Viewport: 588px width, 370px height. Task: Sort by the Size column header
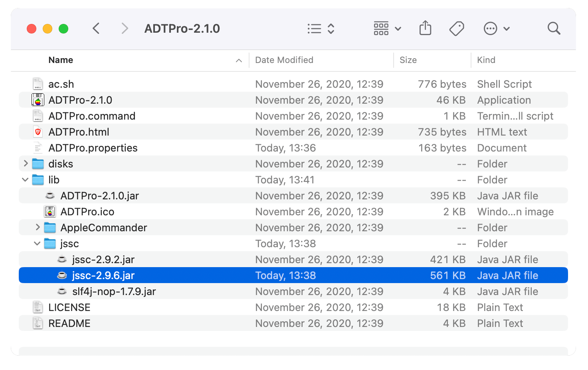point(408,60)
